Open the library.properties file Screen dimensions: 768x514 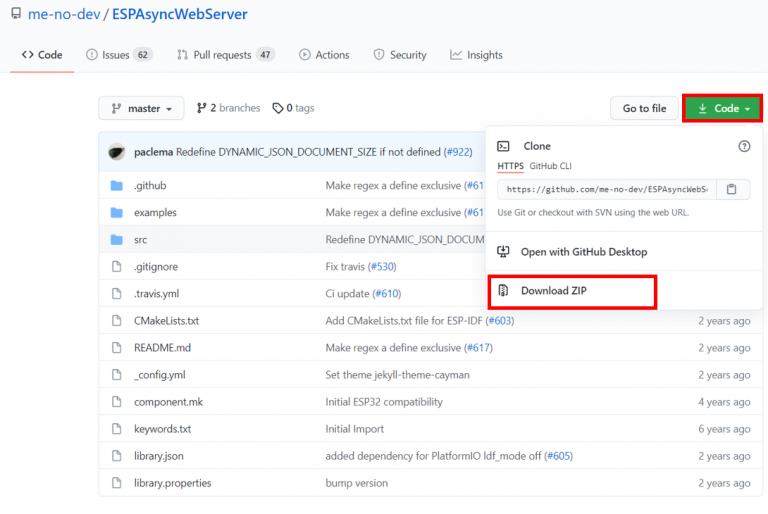172,483
